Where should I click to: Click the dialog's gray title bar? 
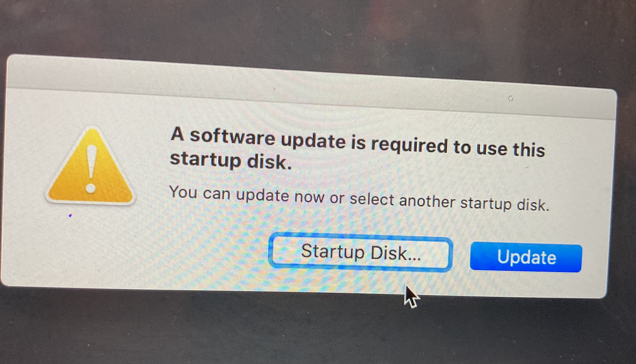tap(312, 86)
